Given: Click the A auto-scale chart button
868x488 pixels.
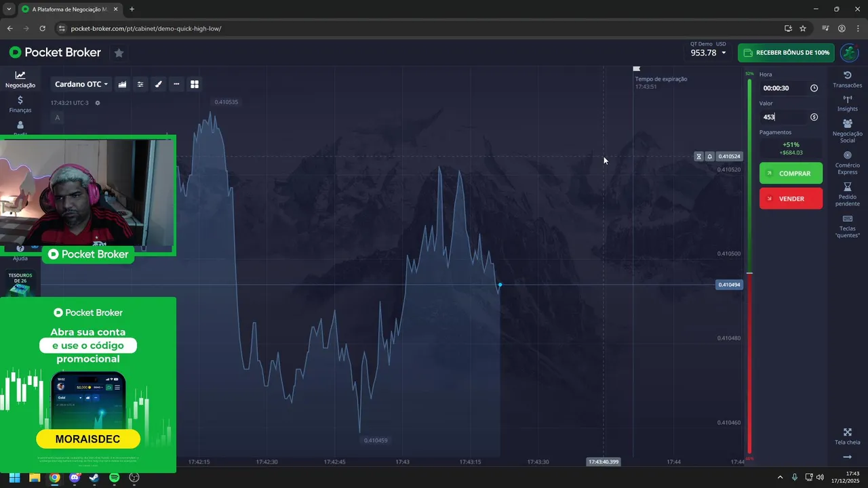Looking at the screenshot, I should pyautogui.click(x=57, y=118).
